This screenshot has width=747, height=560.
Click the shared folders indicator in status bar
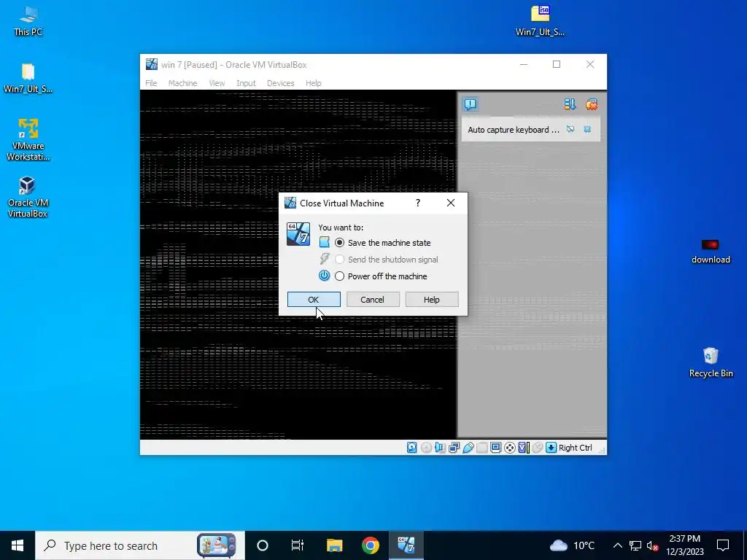coord(482,448)
